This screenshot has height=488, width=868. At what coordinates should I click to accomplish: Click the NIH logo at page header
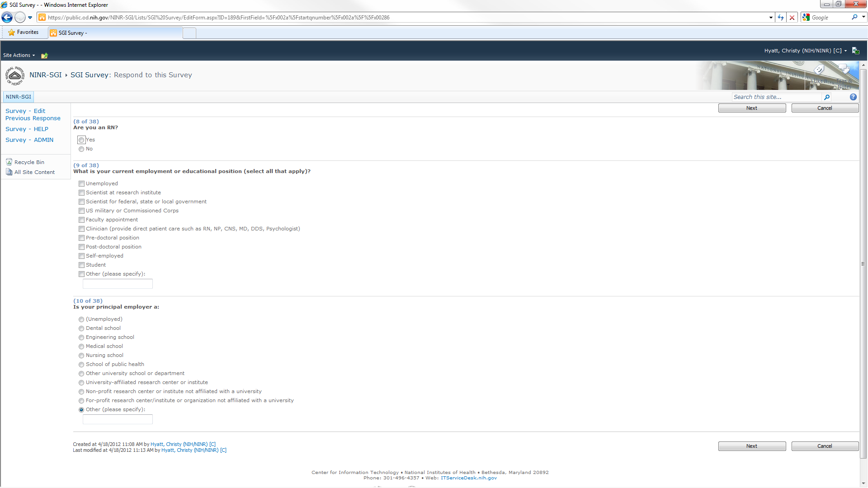pos(15,75)
